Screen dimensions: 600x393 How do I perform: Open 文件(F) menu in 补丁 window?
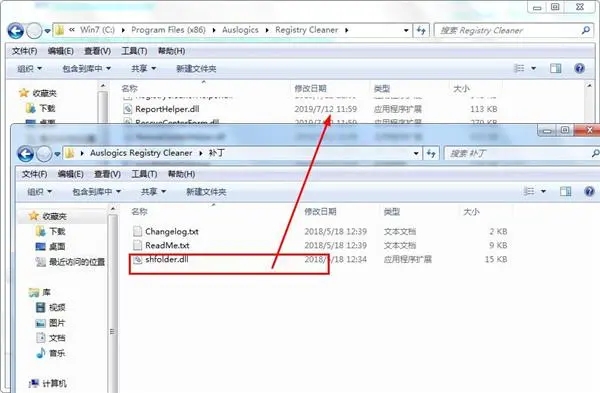[34, 174]
